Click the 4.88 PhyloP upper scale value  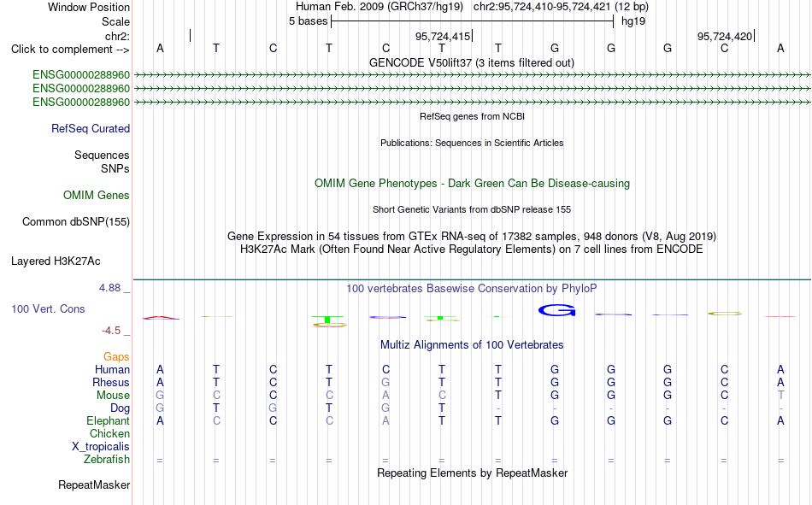[109, 287]
